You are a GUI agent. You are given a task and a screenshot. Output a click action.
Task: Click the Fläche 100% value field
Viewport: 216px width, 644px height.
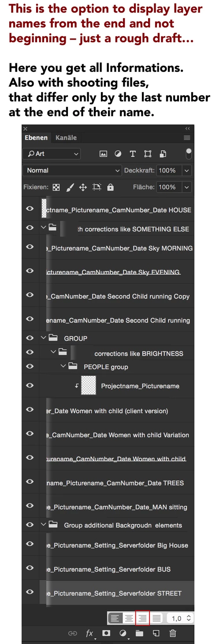click(168, 187)
